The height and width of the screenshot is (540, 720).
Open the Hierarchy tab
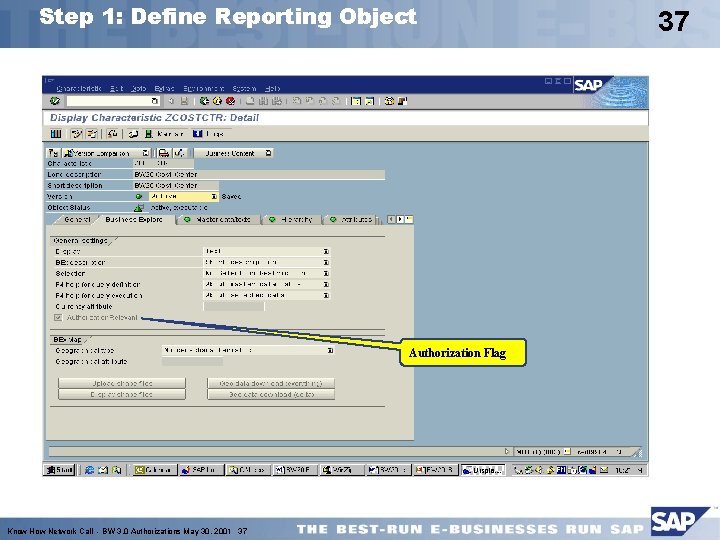click(x=291, y=219)
